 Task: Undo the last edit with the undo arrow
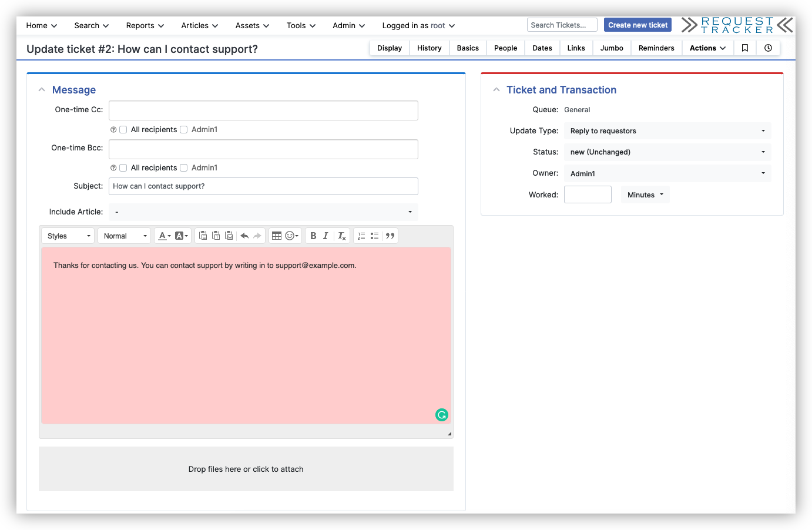[x=244, y=235]
